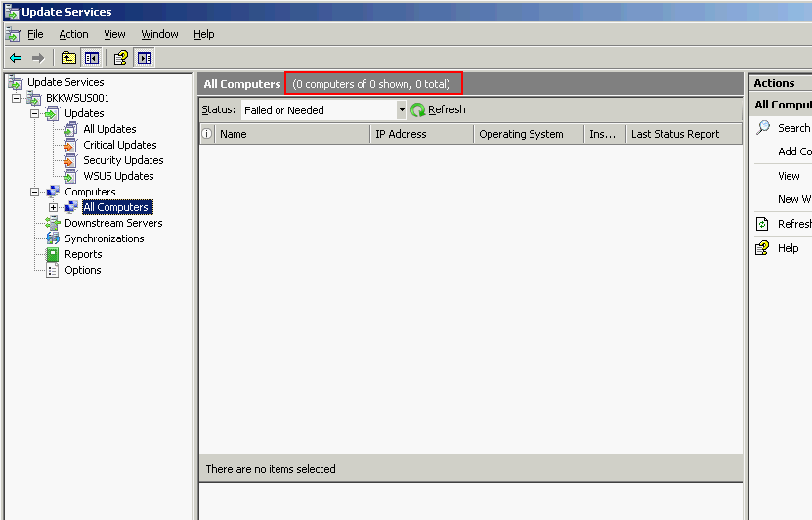Image resolution: width=812 pixels, height=520 pixels.
Task: Select the All Computers tree item label
Action: click(117, 207)
